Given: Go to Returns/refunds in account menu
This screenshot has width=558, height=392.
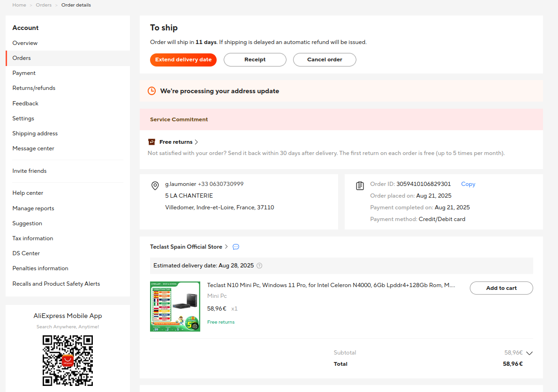Looking at the screenshot, I should [34, 88].
